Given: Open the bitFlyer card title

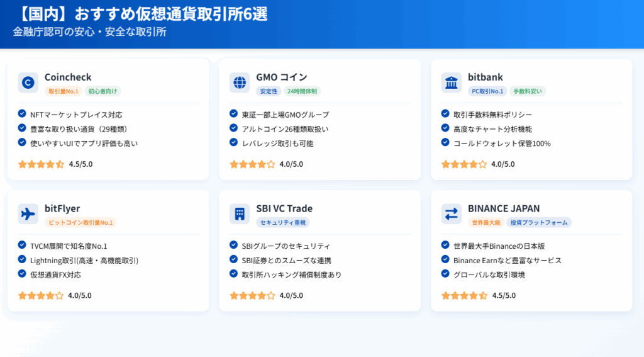Looking at the screenshot, I should (62, 208).
